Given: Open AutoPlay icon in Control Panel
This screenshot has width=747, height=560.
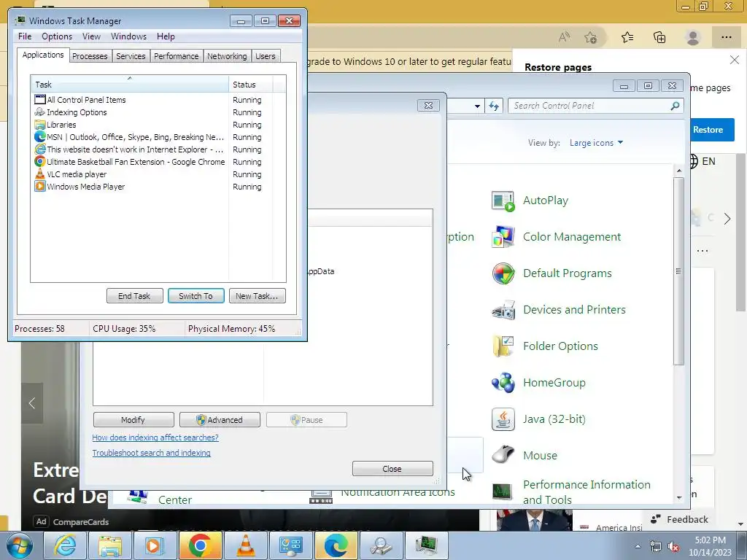Looking at the screenshot, I should click(503, 201).
